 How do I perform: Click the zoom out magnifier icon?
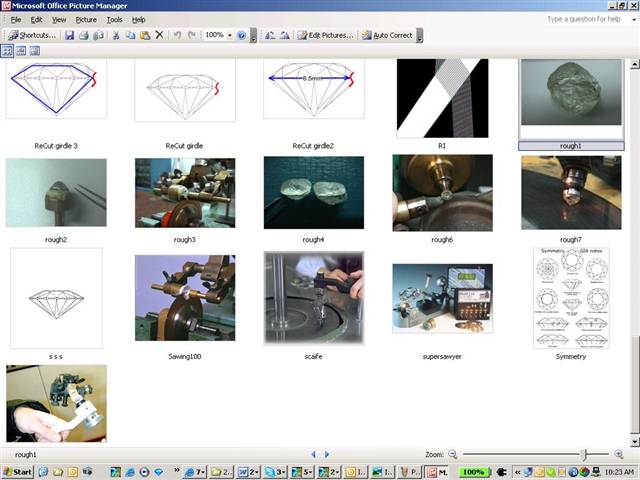pos(453,454)
